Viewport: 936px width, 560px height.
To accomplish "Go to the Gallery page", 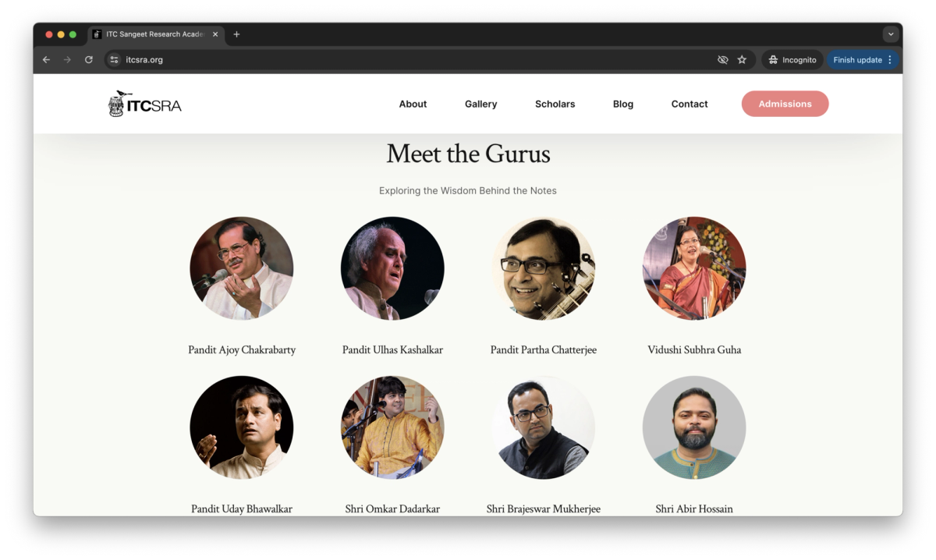I will 480,104.
